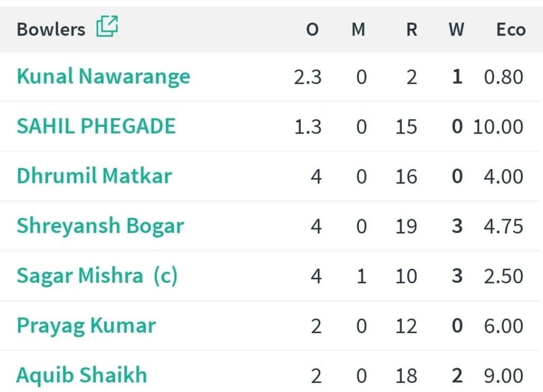Click the Bowlers header label
The height and width of the screenshot is (392, 543).
pyautogui.click(x=51, y=29)
